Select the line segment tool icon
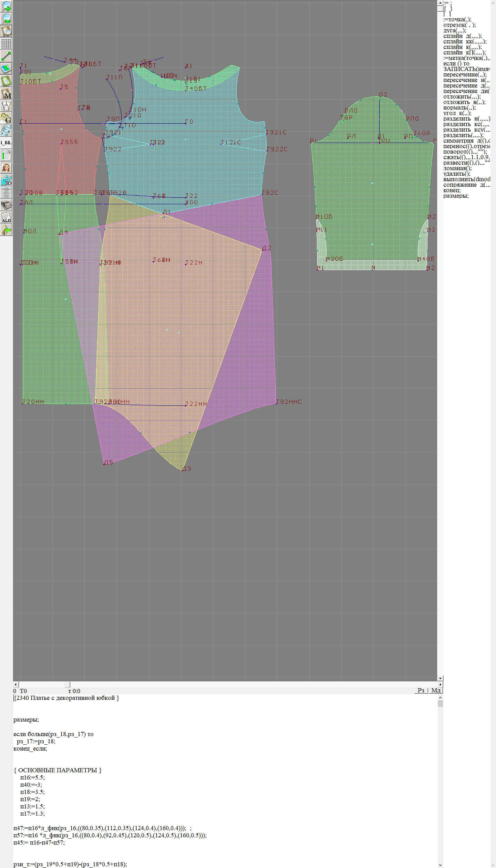496x868 pixels. click(x=6, y=56)
